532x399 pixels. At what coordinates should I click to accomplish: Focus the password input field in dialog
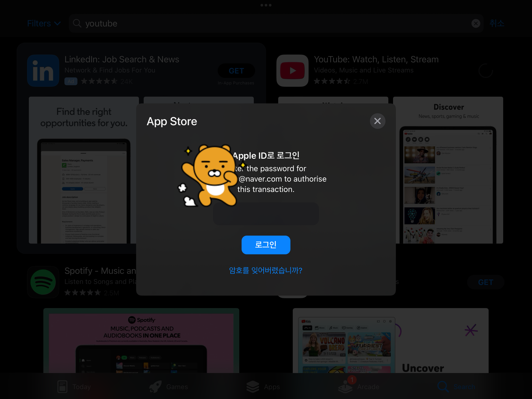tap(266, 214)
